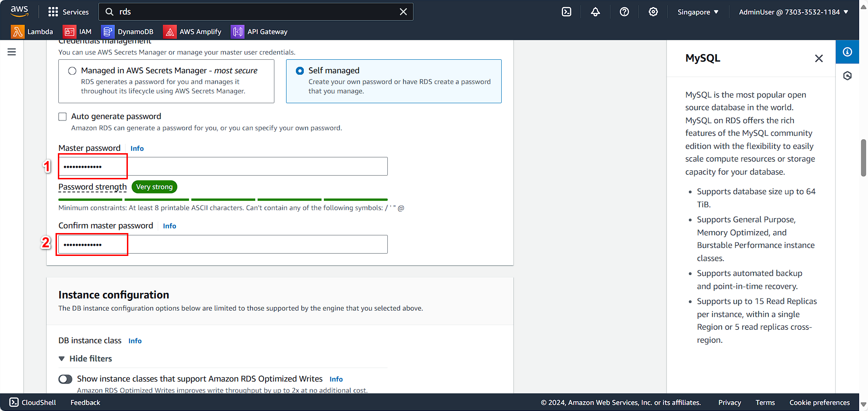Viewport: 868px width, 411px height.
Task: Open Info link next to Master password
Action: (137, 149)
